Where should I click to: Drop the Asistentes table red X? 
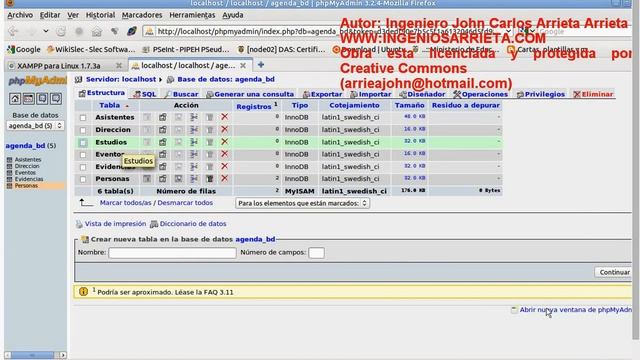(224, 117)
